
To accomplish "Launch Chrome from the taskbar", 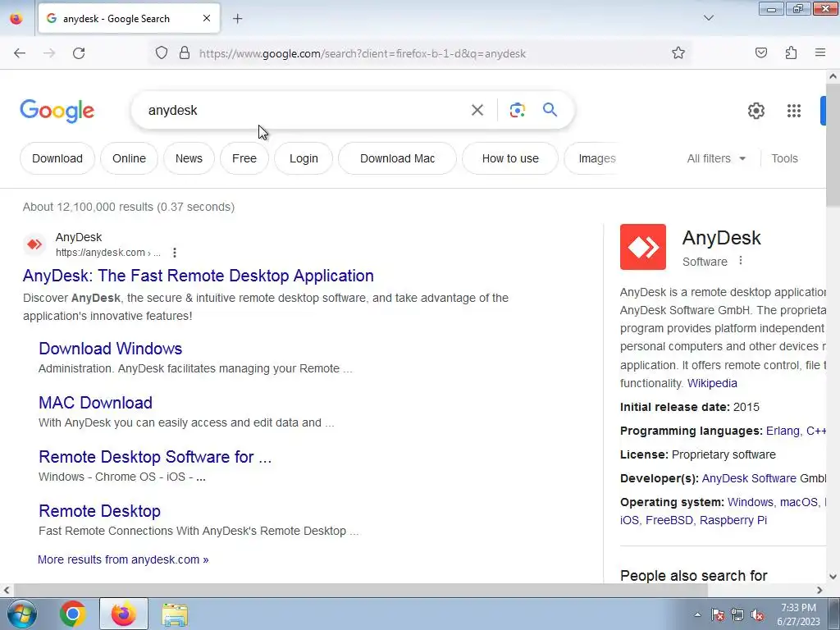I will [x=72, y=614].
